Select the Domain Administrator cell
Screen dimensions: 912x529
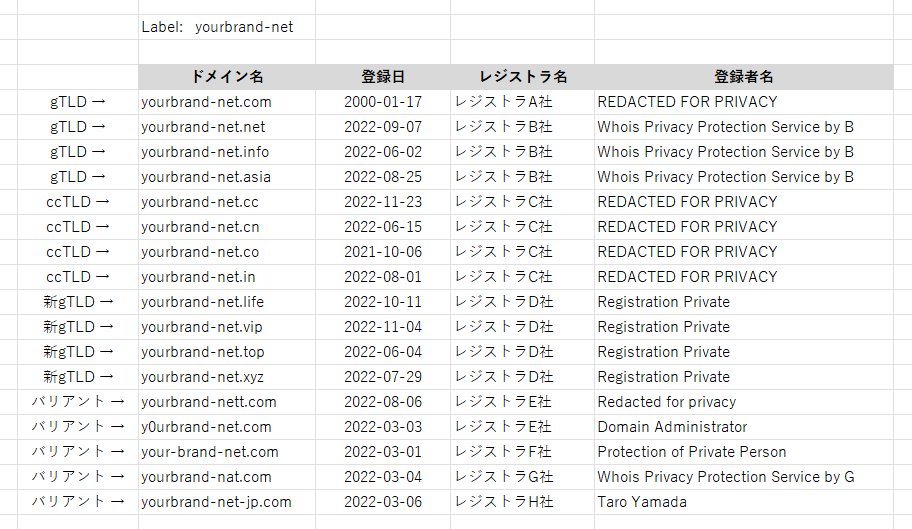[x=744, y=427]
